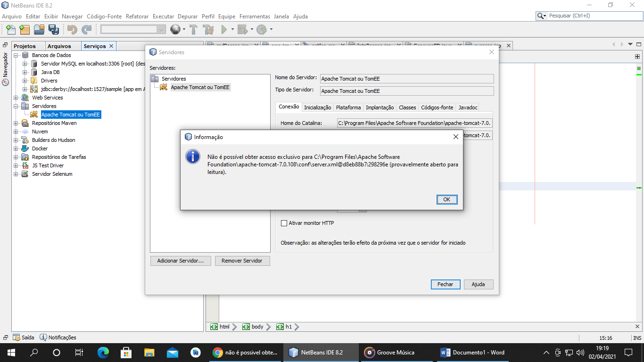Expand the Web Services tree node

click(x=16, y=98)
